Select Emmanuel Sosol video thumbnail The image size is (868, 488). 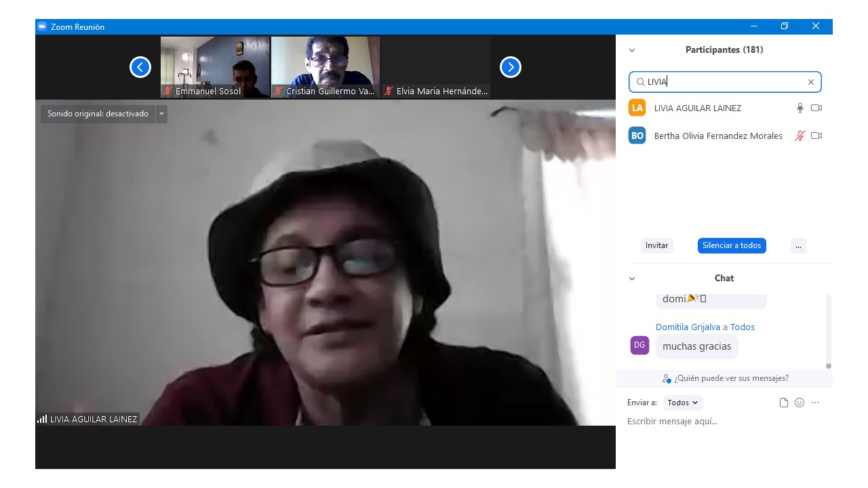[x=215, y=67]
